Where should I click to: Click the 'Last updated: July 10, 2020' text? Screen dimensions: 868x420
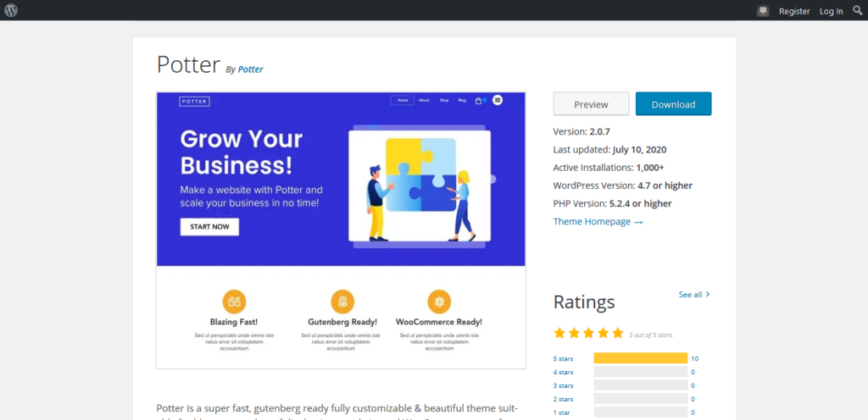pos(609,149)
